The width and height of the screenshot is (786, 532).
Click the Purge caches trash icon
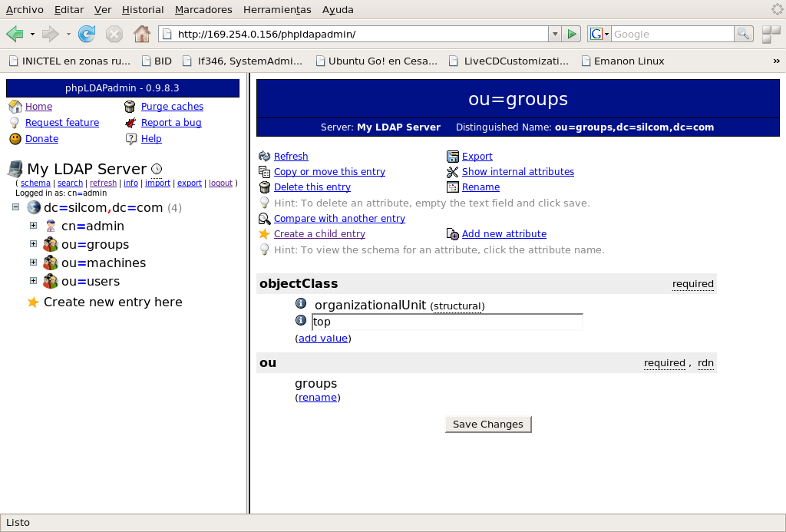click(x=130, y=107)
